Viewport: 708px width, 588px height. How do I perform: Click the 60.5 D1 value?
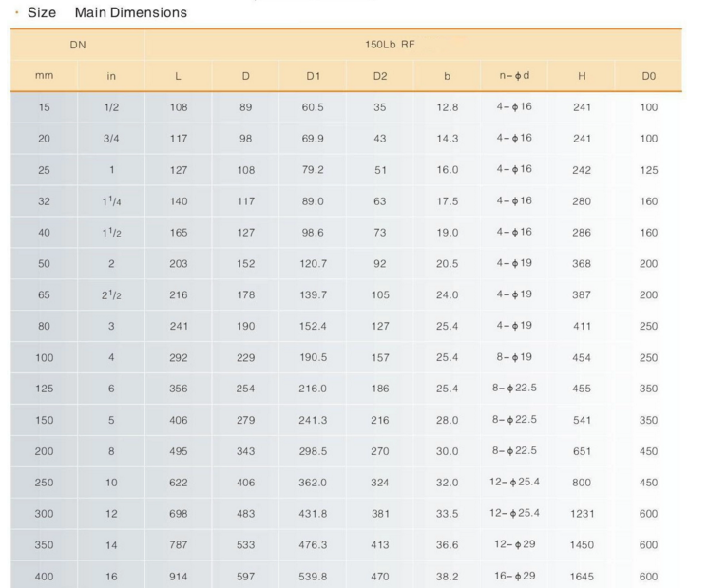tap(313, 107)
